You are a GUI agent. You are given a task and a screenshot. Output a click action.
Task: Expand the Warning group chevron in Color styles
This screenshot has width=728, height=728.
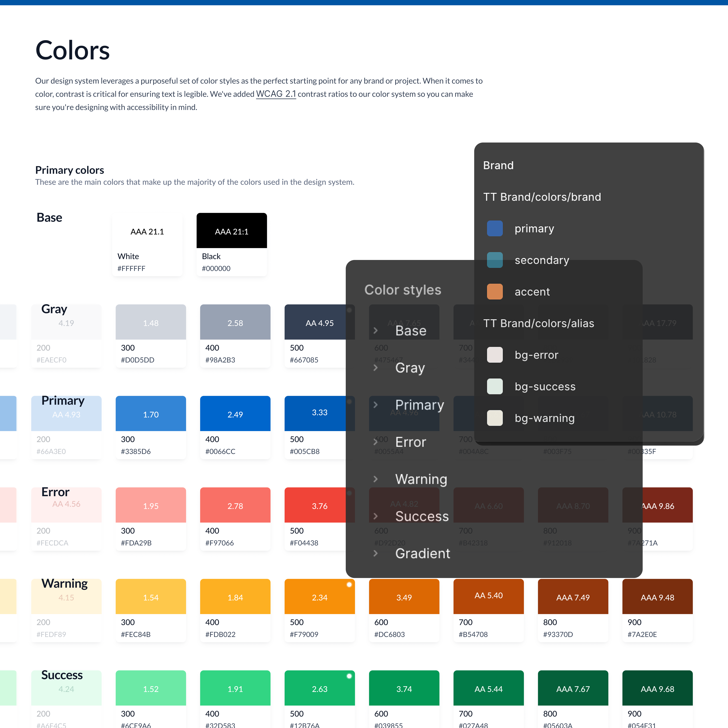375,479
